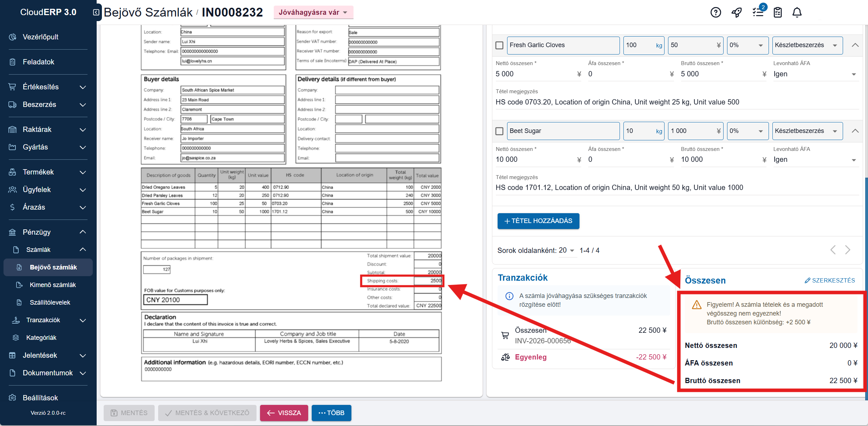Click the VISSZA back button
The width and height of the screenshot is (868, 426).
tap(284, 413)
